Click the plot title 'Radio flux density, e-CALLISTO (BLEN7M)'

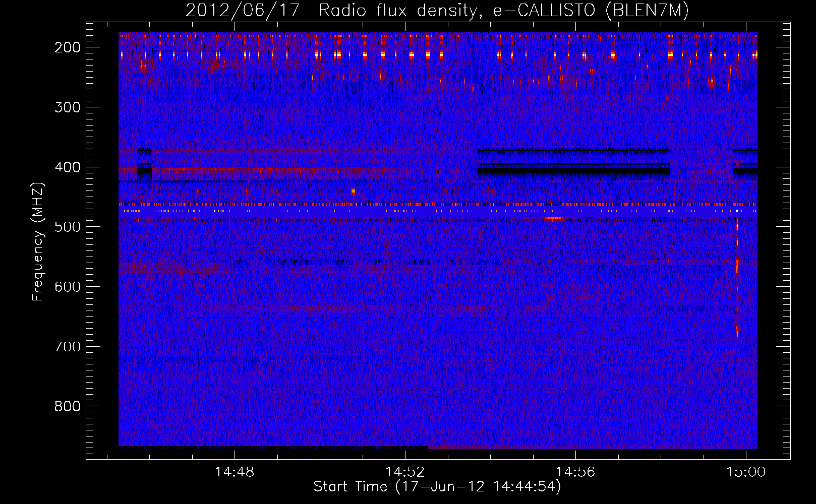point(503,11)
